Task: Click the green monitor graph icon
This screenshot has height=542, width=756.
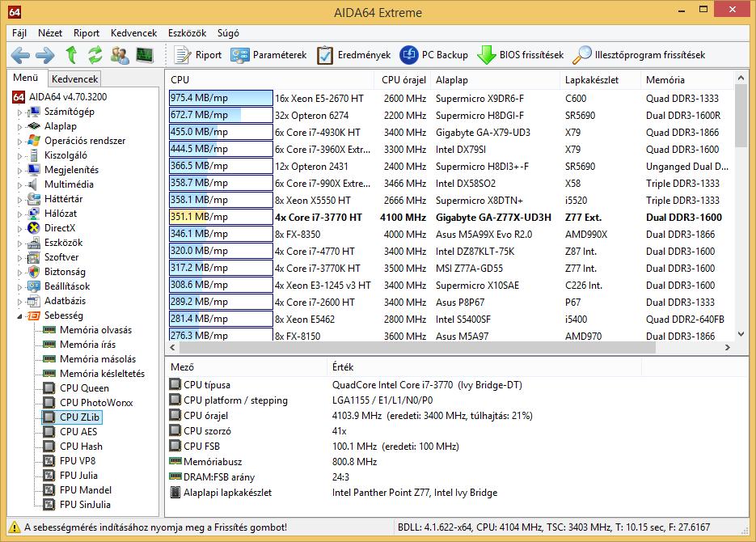Action: (x=145, y=55)
